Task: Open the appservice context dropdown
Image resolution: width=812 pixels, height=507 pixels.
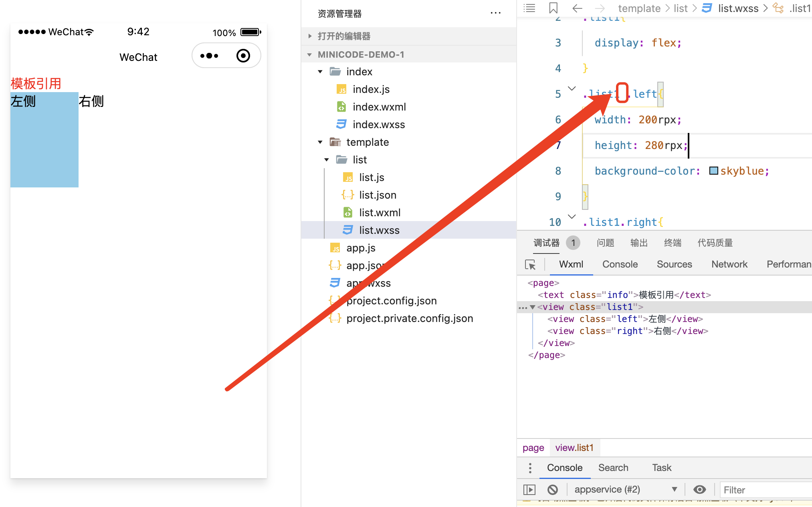Action: (x=625, y=489)
